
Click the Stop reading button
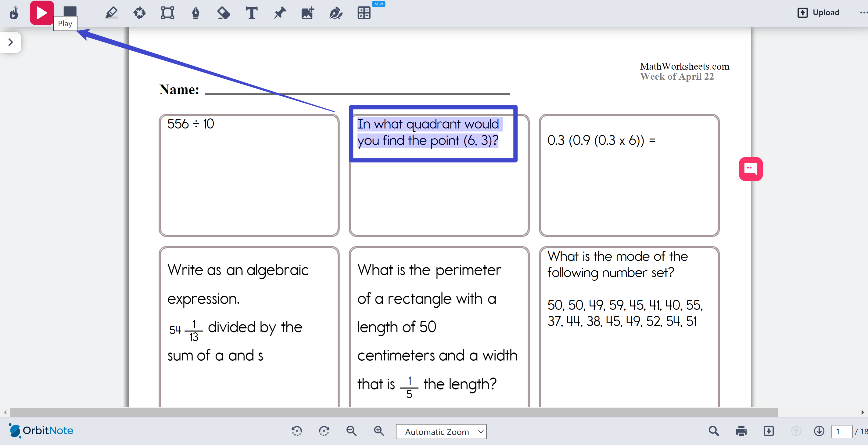coord(70,11)
